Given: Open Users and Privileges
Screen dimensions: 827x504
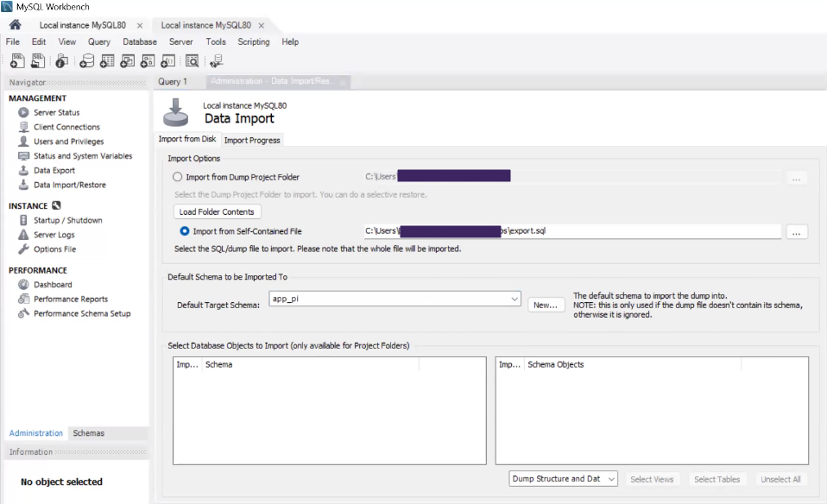Looking at the screenshot, I should pos(68,142).
